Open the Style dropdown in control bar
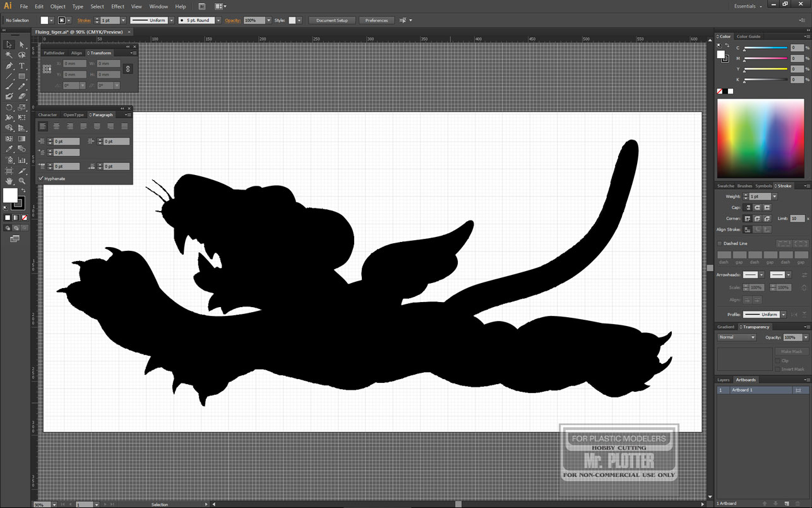 (299, 20)
